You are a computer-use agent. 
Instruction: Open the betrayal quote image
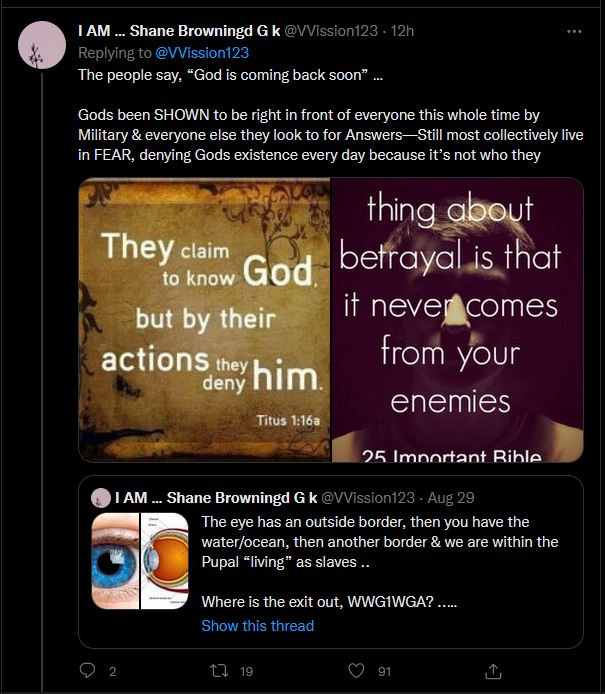coord(458,320)
